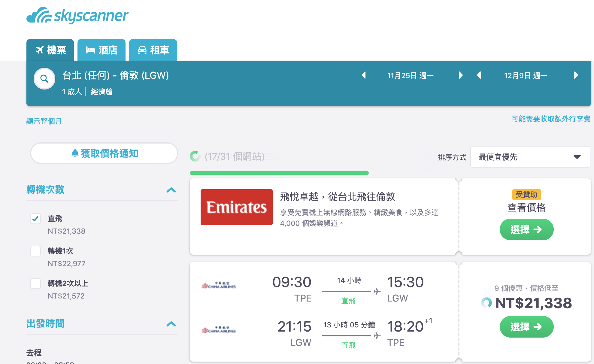Switch to the 酒店 hotels tab
594x364 pixels.
coord(102,50)
